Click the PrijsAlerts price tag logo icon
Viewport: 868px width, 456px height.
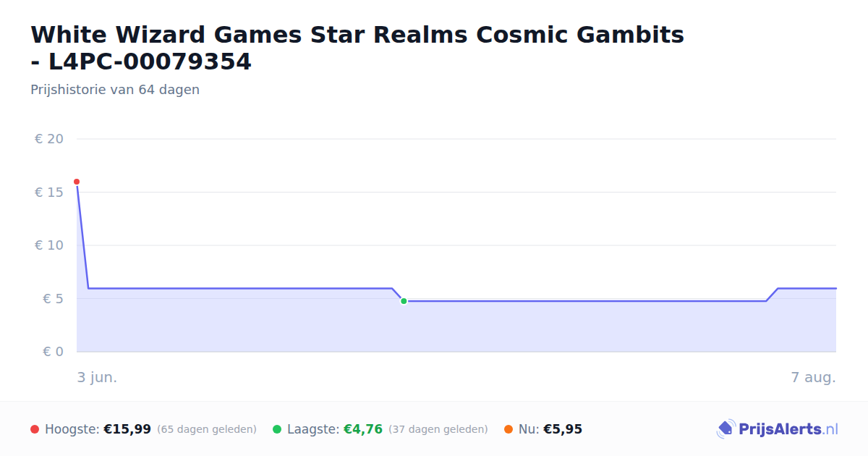[x=726, y=429]
